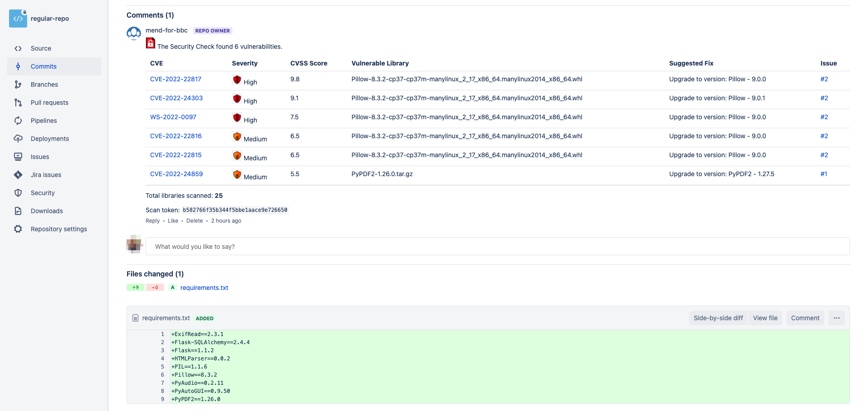Screen dimensions: 868x411
Task: Open the WS-2022-0097 vulnerability link
Action: [x=173, y=117]
